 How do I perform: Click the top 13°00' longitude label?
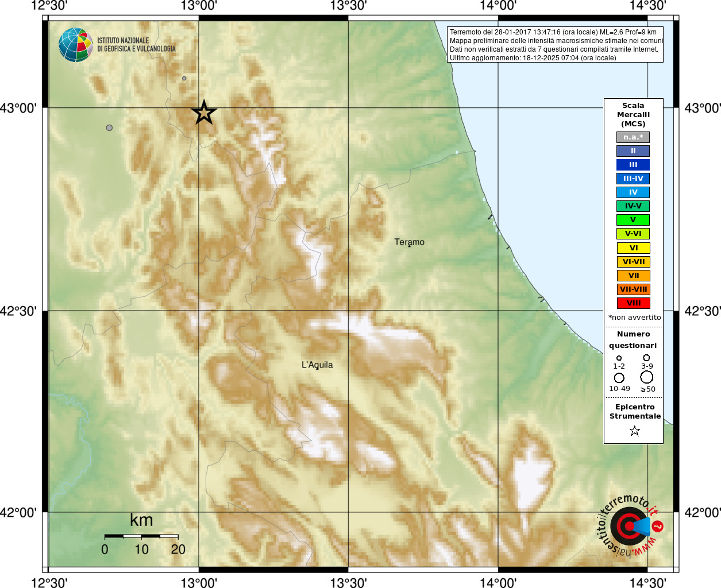(199, 6)
